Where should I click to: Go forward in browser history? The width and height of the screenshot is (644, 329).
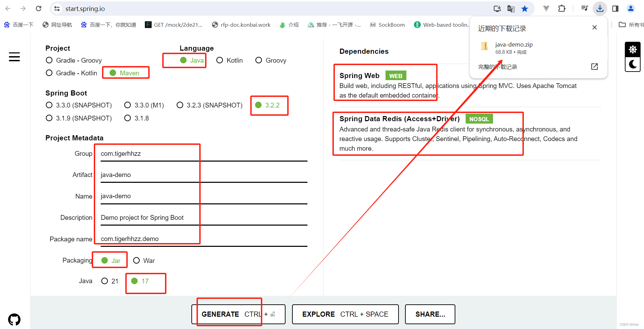(x=23, y=9)
